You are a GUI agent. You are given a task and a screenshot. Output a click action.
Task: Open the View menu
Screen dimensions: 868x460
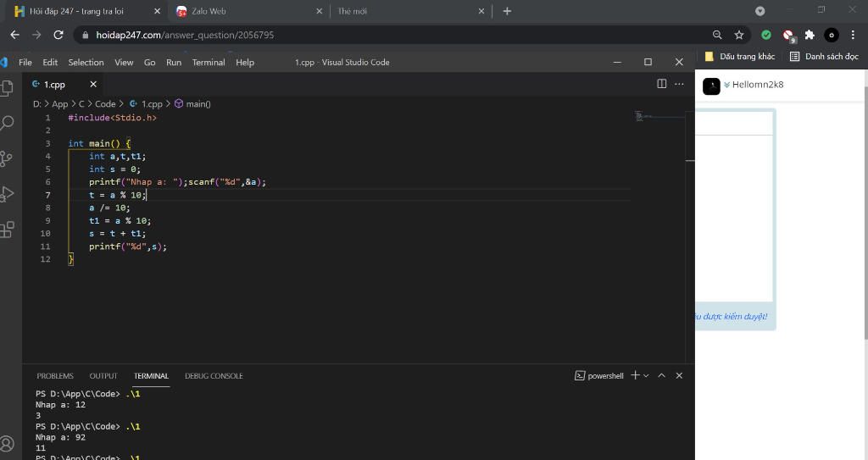point(124,63)
